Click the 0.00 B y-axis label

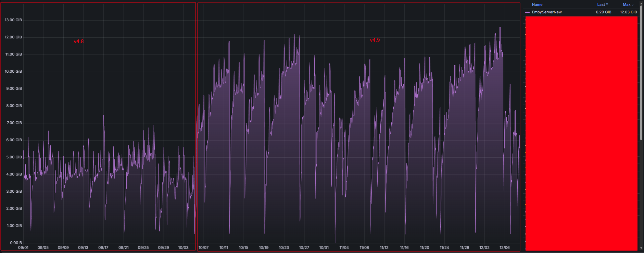(x=16, y=243)
